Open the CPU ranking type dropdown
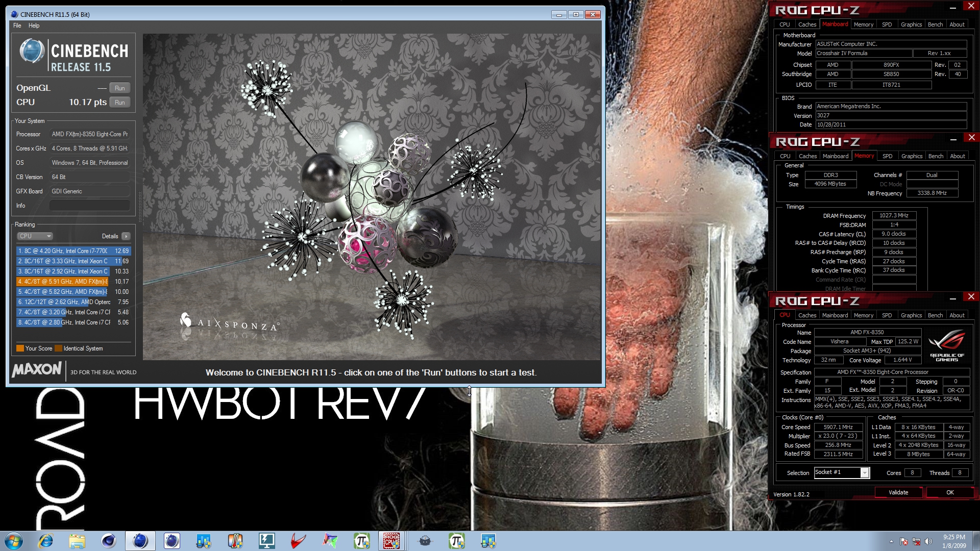Viewport: 980px width, 551px height. [35, 236]
